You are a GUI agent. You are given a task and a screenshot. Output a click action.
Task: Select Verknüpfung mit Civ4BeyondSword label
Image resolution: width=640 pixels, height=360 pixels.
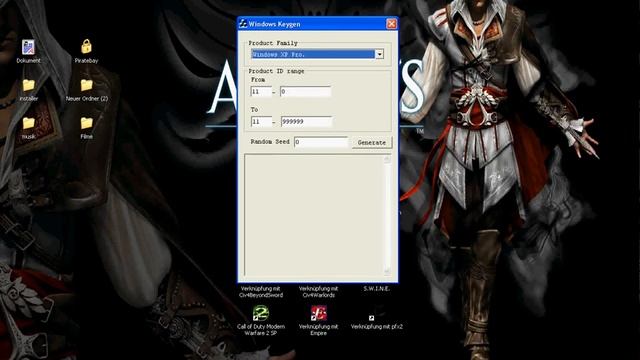(260, 292)
